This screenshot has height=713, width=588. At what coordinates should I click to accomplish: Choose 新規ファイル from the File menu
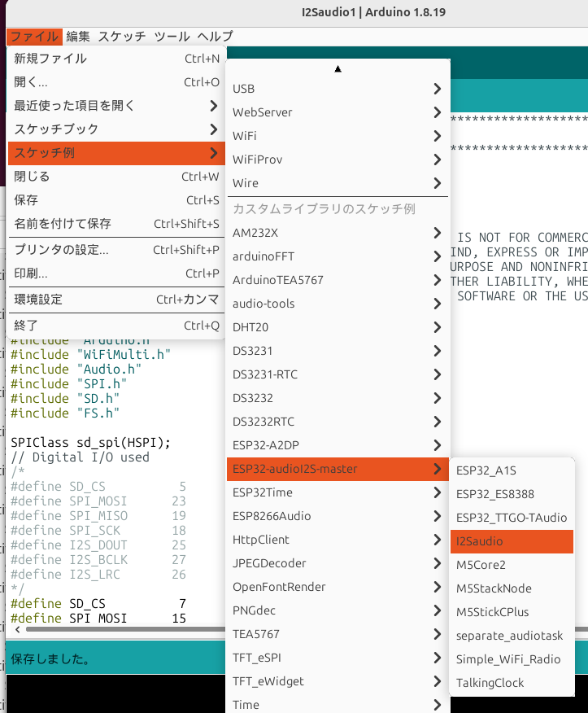pyautogui.click(x=116, y=59)
